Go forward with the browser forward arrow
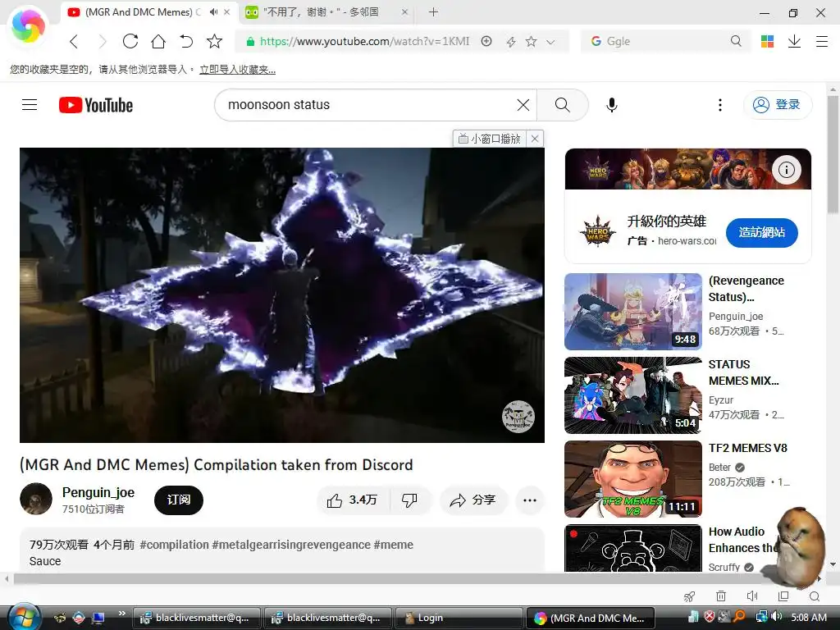Viewport: 840px width, 630px height. [x=103, y=41]
